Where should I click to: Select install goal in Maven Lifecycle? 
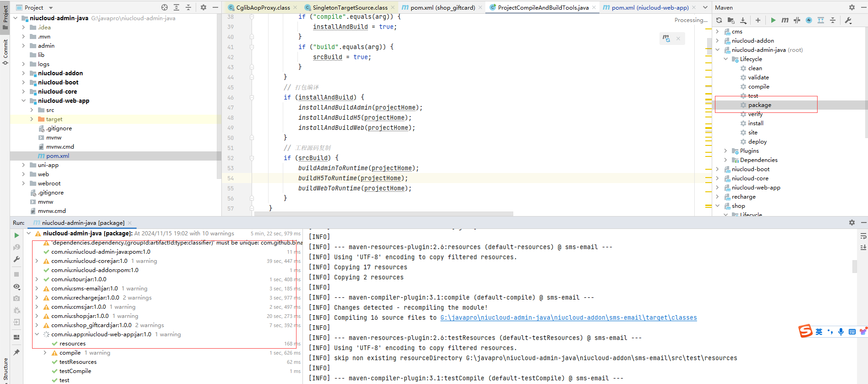[x=755, y=123]
